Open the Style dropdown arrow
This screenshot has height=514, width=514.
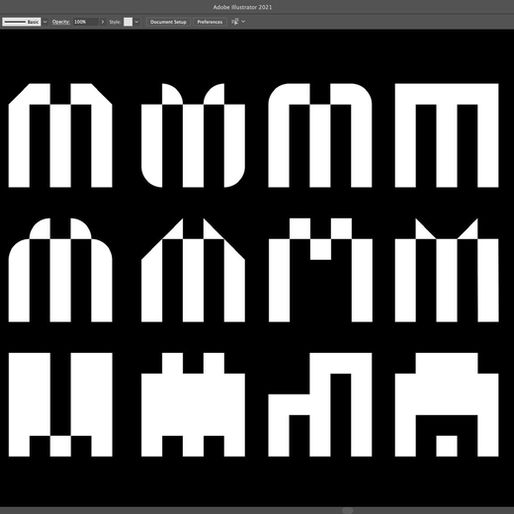(x=137, y=22)
